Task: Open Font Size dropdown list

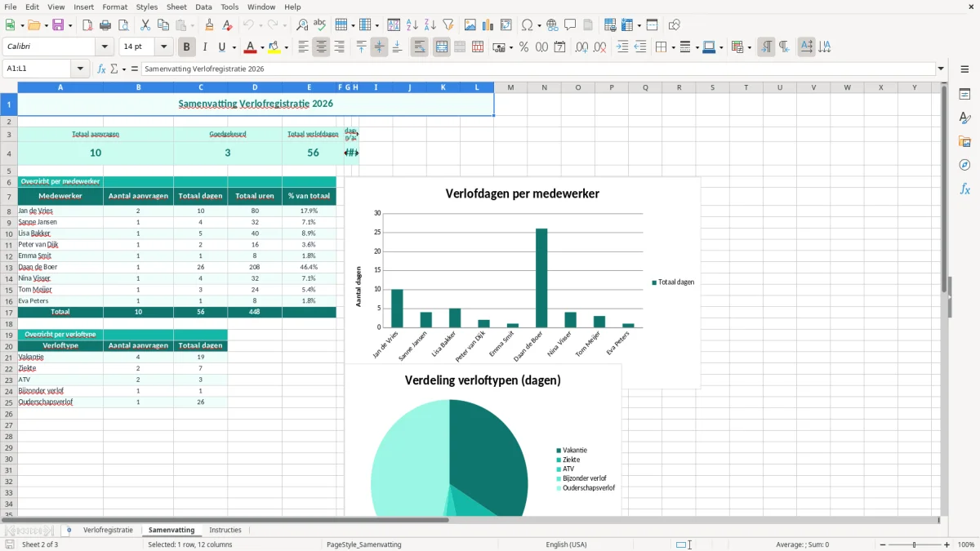Action: pos(163,47)
